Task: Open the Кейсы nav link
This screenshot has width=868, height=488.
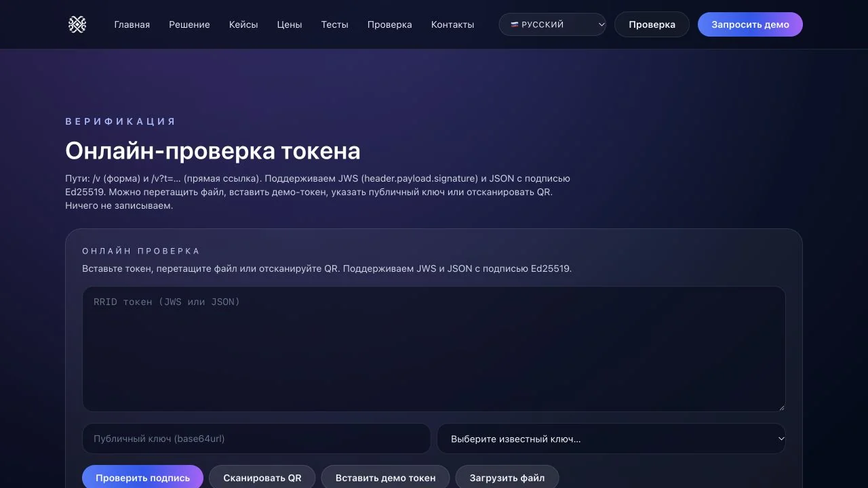Action: (x=243, y=24)
